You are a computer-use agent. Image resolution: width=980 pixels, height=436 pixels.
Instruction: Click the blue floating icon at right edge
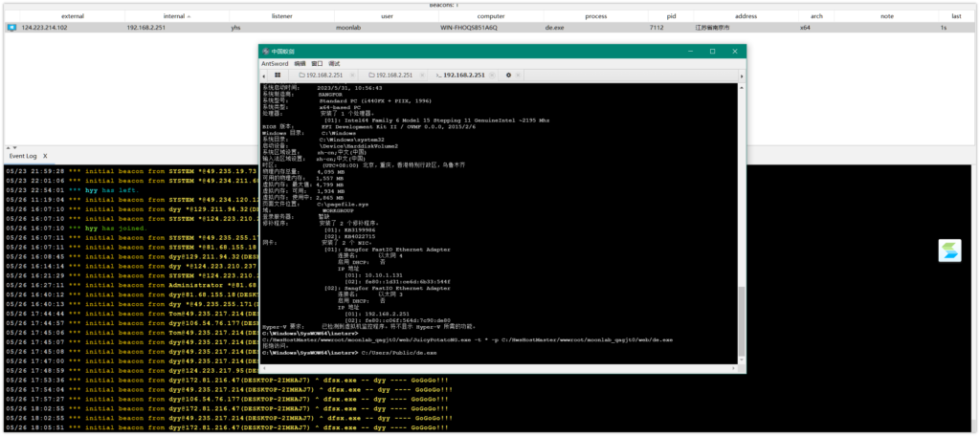(949, 251)
